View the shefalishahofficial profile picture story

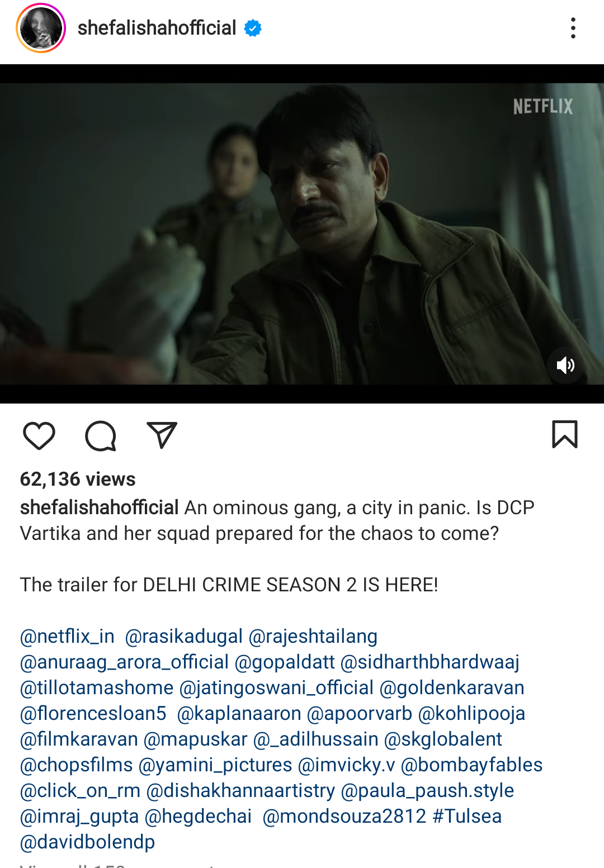pos(41,28)
